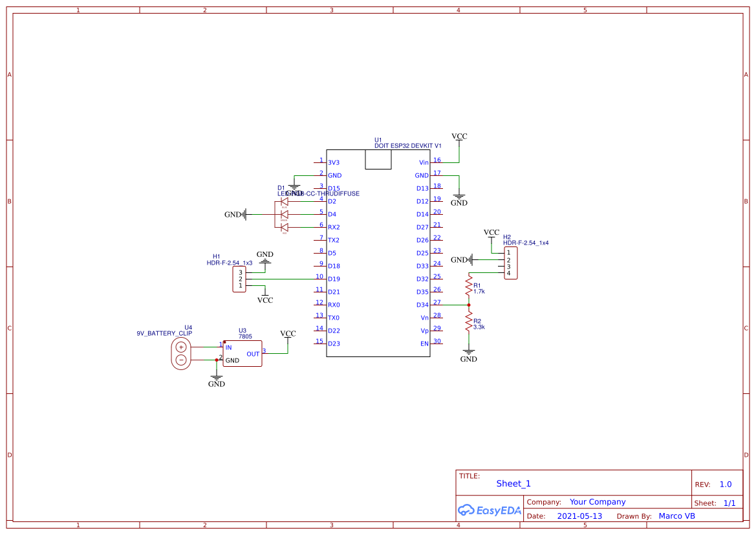Click the header H2 HDR-F-2.54_1x4 symbol
Viewport: 756px width, 535px height.
[x=512, y=262]
